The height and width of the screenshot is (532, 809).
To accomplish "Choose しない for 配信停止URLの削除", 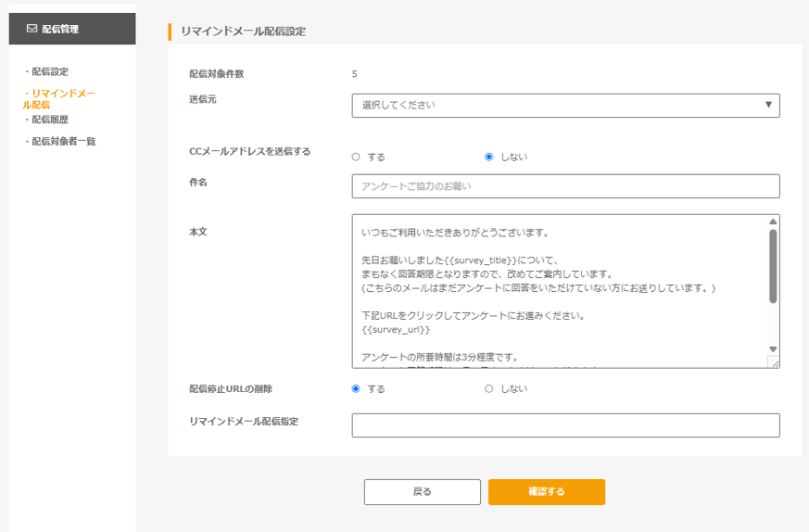I will pyautogui.click(x=489, y=388).
